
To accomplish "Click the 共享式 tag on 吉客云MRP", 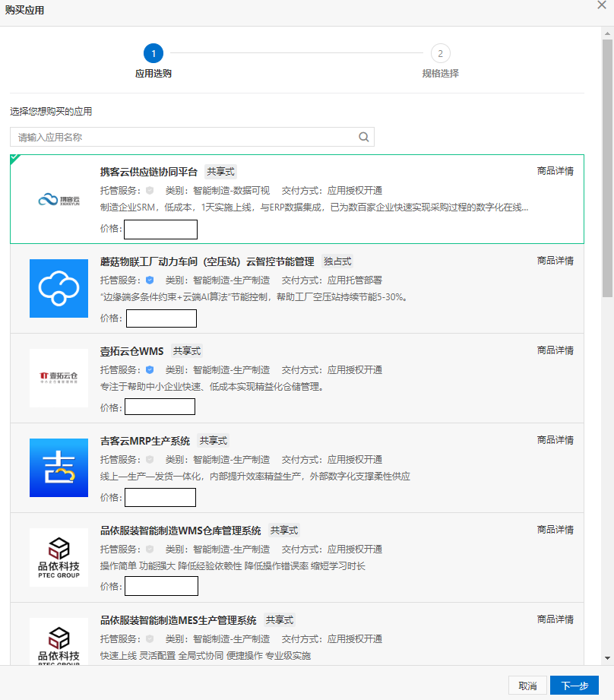I will 214,441.
